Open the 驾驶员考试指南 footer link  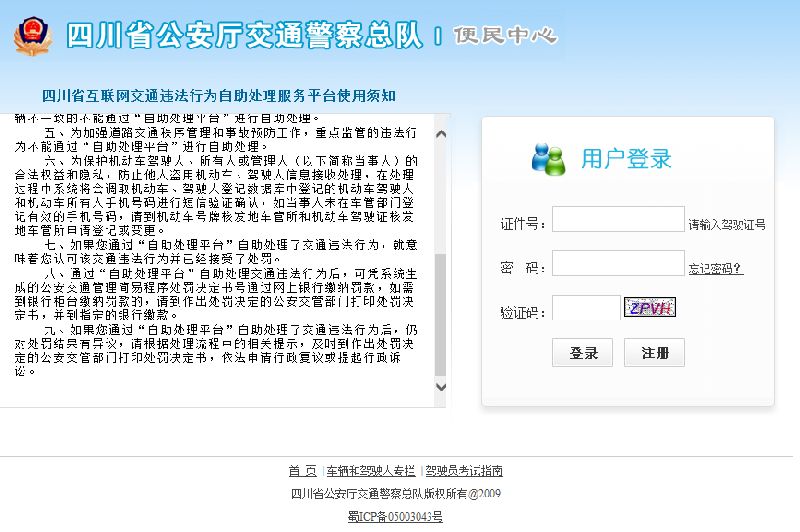click(x=463, y=470)
